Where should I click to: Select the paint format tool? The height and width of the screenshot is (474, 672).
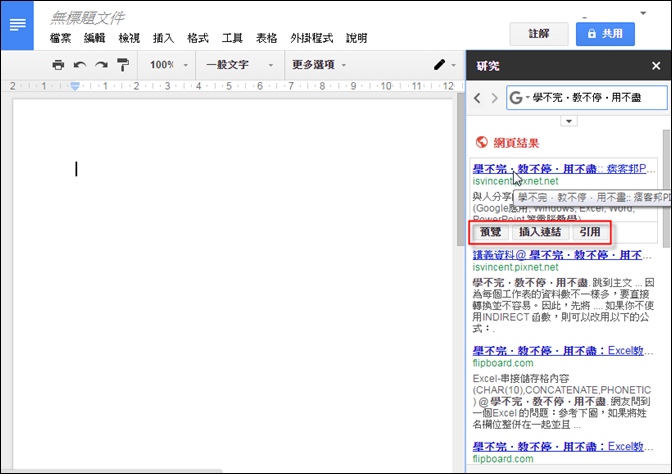coord(123,65)
